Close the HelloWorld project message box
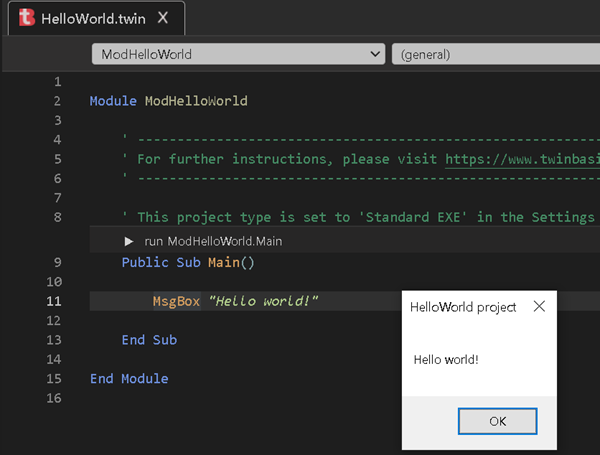The width and height of the screenshot is (600, 455). (539, 306)
